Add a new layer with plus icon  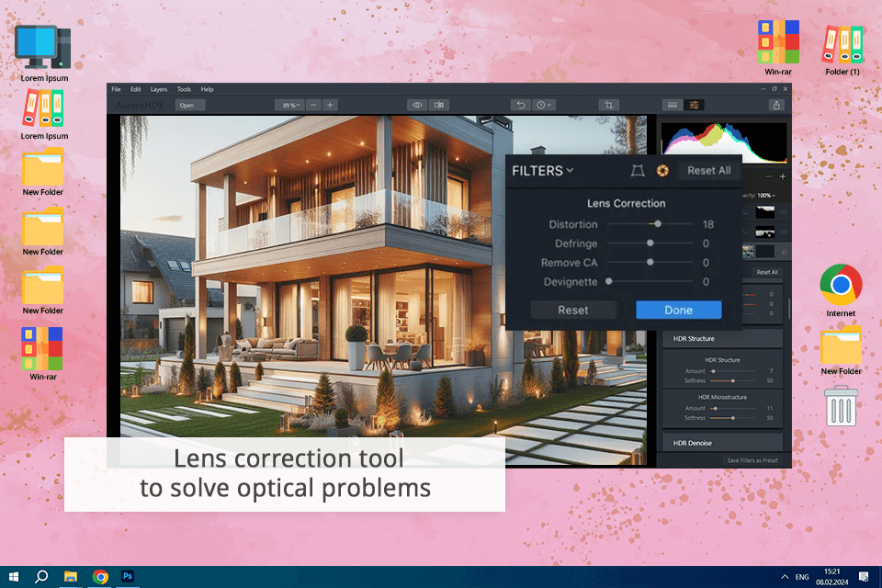pos(782,176)
